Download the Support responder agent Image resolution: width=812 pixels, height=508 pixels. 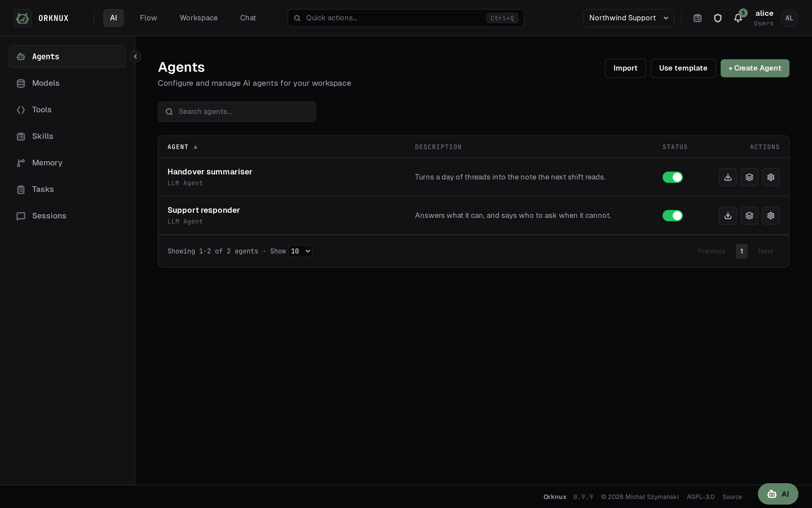coord(728,215)
